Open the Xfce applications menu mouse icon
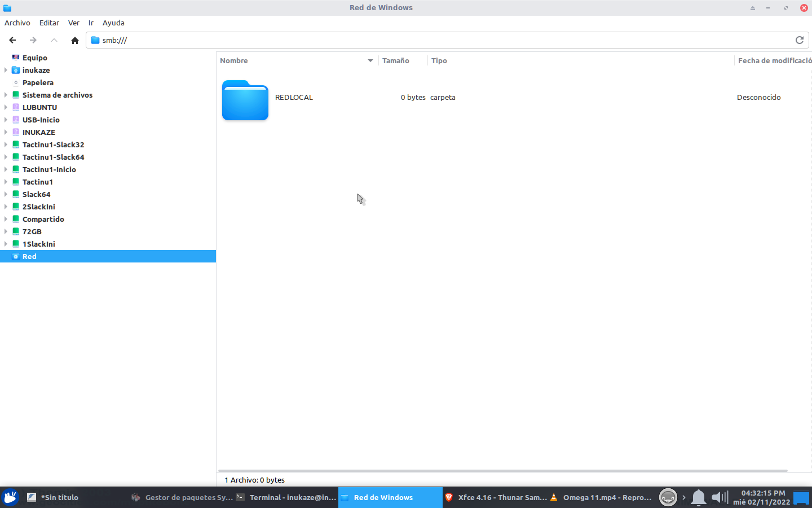The height and width of the screenshot is (508, 812). pyautogui.click(x=10, y=497)
